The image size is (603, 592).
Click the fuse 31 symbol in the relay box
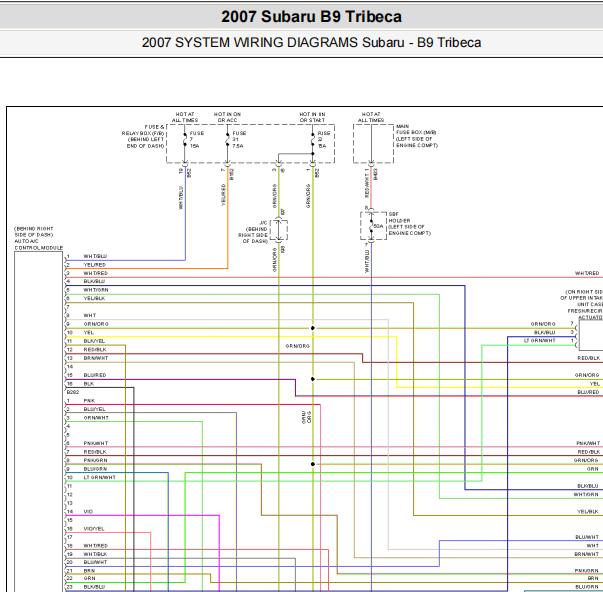227,139
